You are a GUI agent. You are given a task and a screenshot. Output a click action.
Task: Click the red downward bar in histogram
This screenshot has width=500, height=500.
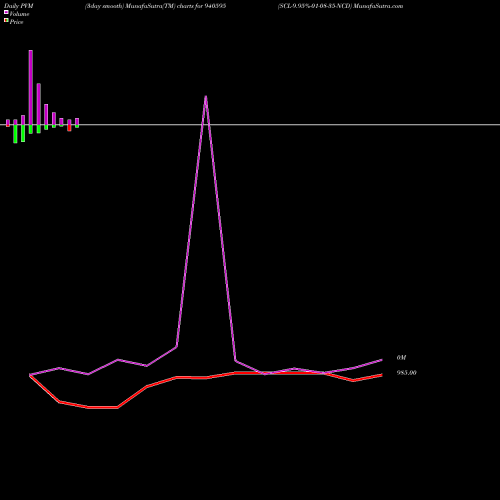69,128
